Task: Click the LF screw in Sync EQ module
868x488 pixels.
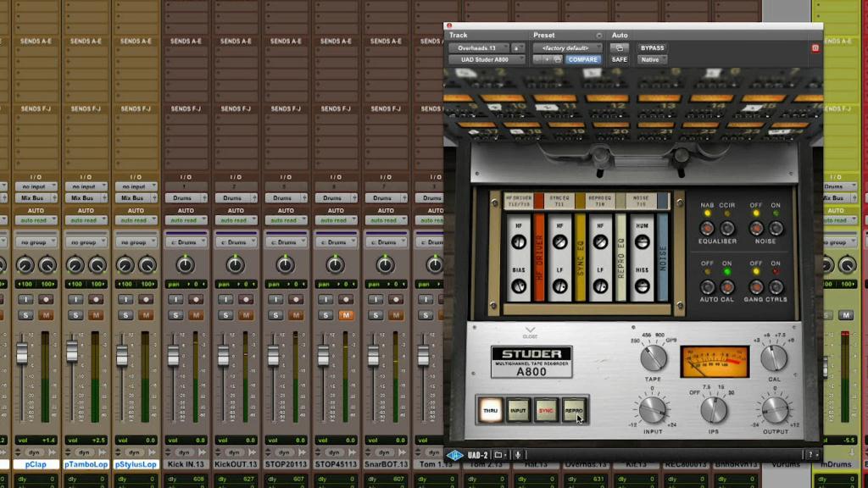Action: pos(559,286)
